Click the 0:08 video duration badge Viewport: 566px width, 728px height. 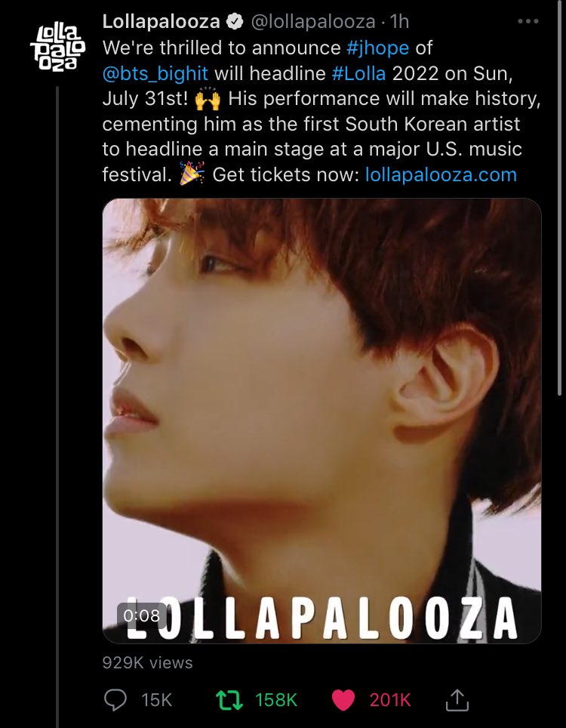click(142, 615)
